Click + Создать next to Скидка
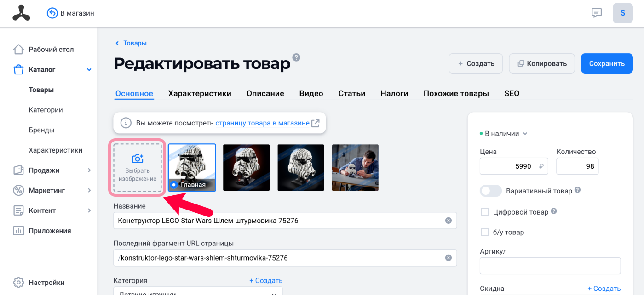 (604, 289)
